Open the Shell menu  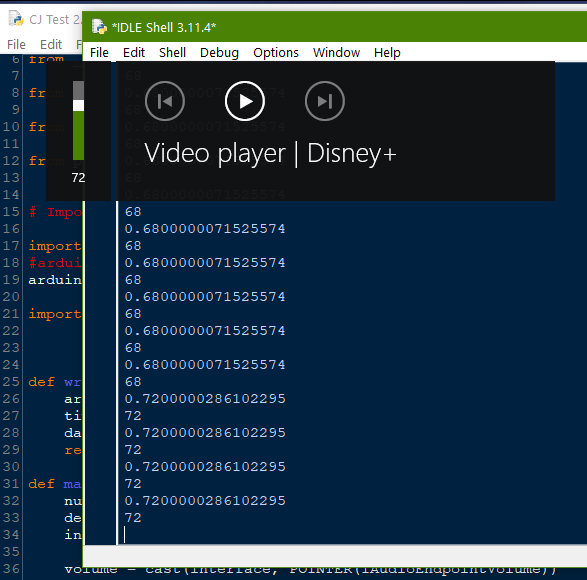(x=172, y=52)
